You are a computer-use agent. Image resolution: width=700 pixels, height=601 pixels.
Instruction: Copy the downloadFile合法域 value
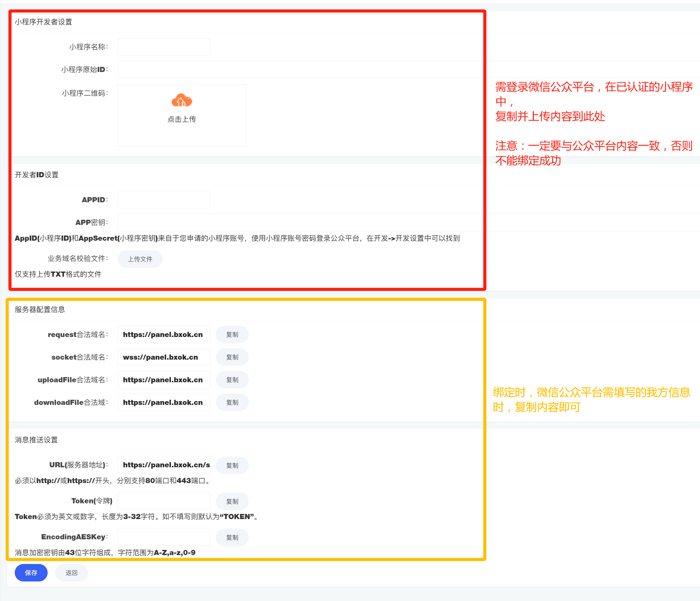pos(232,402)
